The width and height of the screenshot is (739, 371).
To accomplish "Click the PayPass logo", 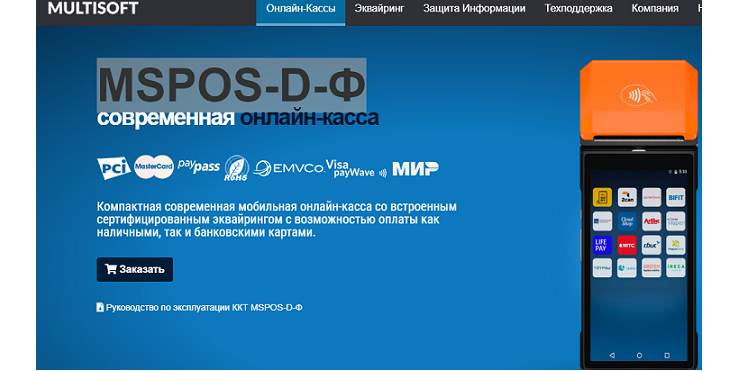I will point(198,165).
